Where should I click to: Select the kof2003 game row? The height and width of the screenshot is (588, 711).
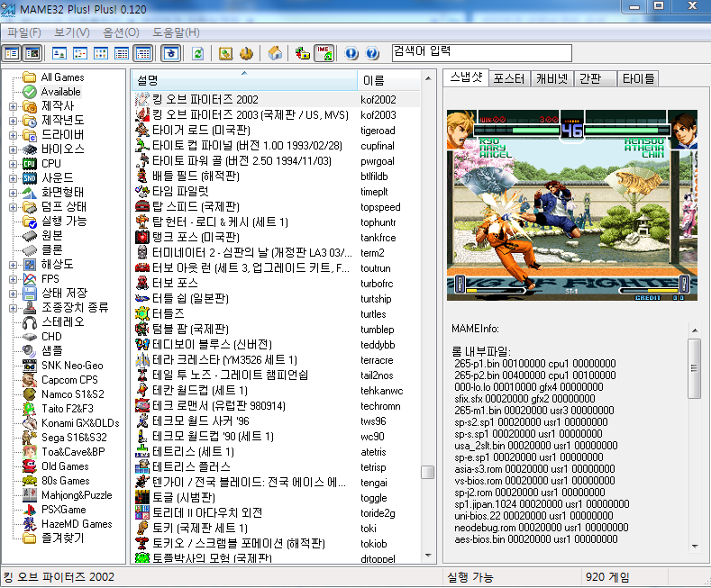pyautogui.click(x=277, y=115)
